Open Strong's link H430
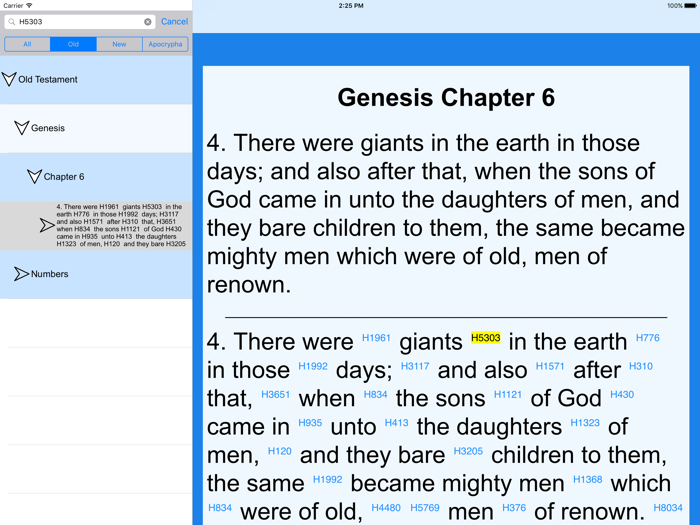The image size is (700, 525). pos(622,395)
